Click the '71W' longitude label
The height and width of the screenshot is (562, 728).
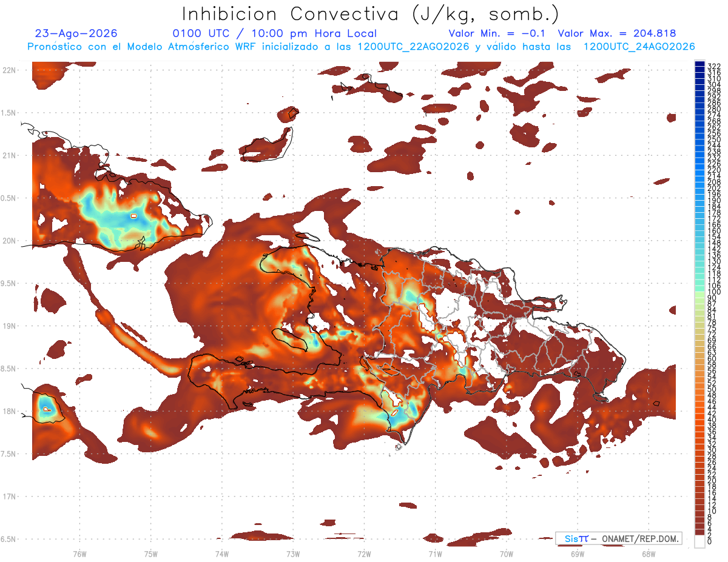click(x=435, y=554)
